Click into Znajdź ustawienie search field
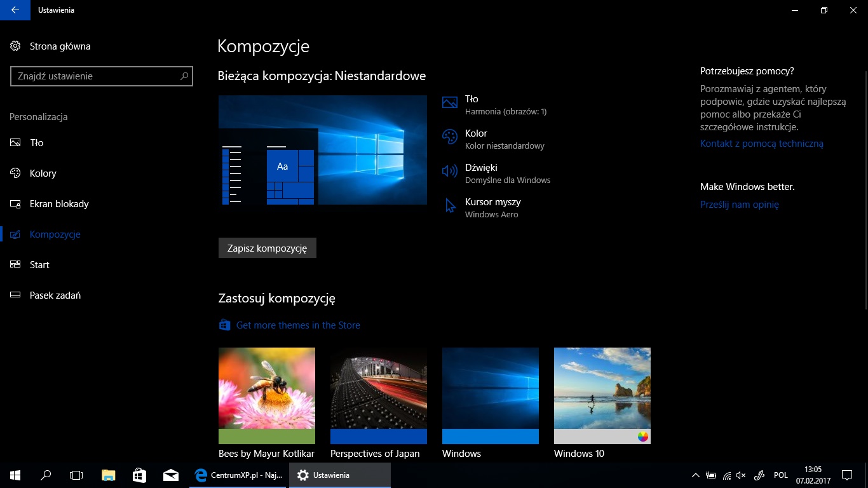Screen dimensions: 868x488 (x=102, y=76)
